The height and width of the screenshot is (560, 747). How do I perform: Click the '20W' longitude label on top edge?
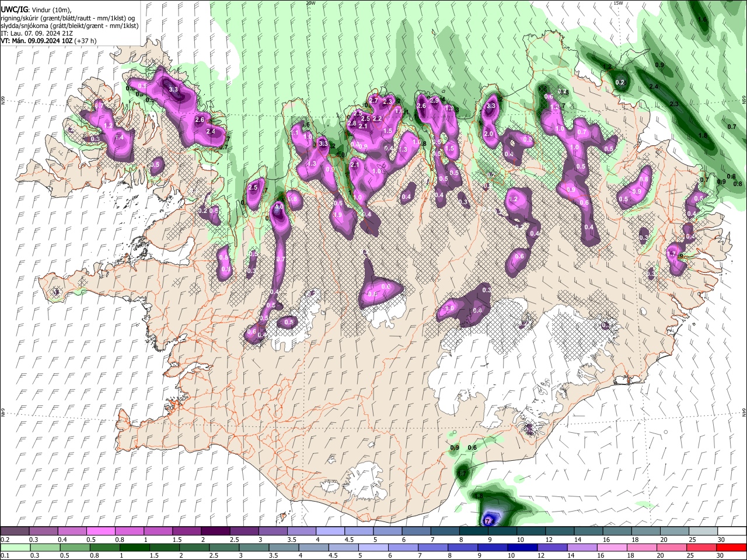point(310,3)
